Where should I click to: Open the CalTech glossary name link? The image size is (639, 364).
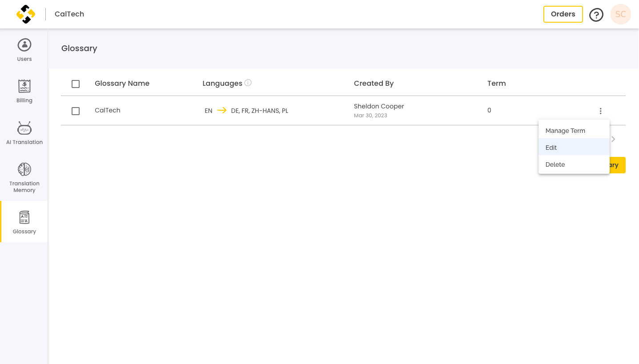click(108, 110)
